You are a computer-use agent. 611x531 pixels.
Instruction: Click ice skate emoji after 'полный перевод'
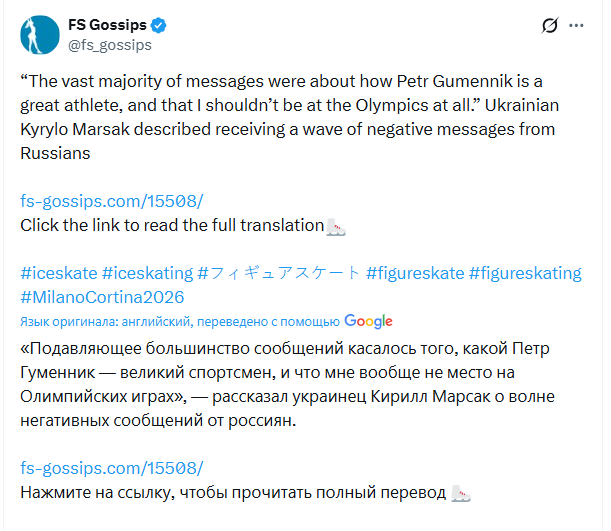click(460, 493)
